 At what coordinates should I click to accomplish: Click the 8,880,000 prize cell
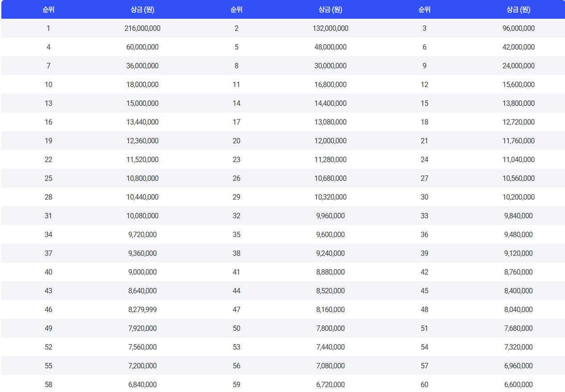(x=331, y=272)
